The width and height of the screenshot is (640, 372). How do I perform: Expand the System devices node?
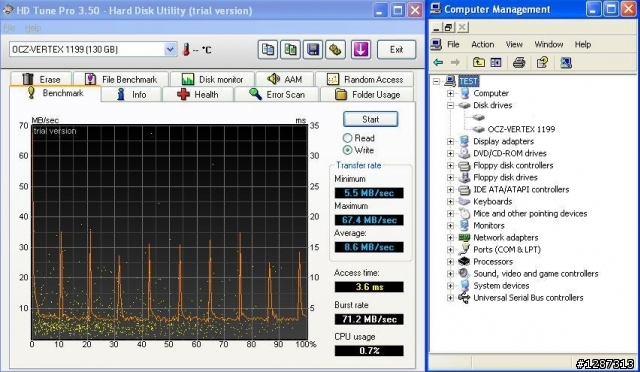click(450, 285)
